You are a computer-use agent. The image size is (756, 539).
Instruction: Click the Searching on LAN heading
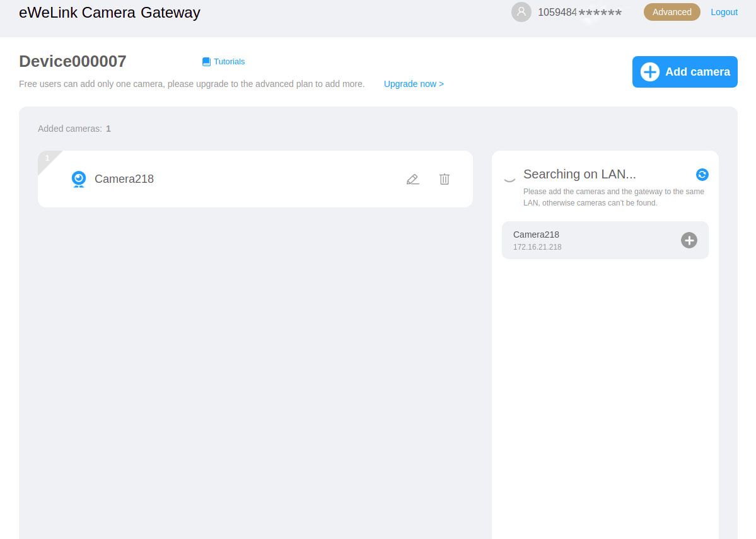579,174
